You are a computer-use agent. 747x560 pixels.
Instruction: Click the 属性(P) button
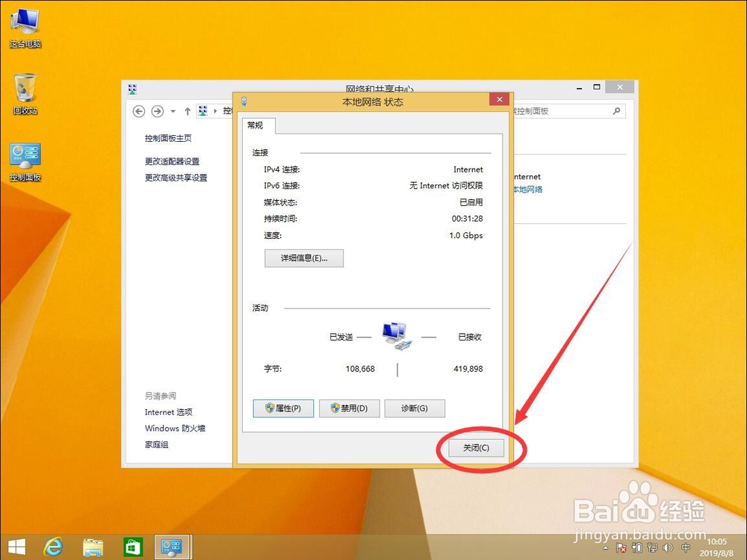pos(283,408)
